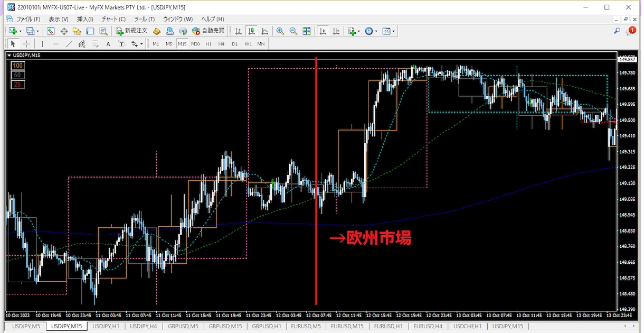Set timeframe to D1
644x333 pixels.
point(235,44)
